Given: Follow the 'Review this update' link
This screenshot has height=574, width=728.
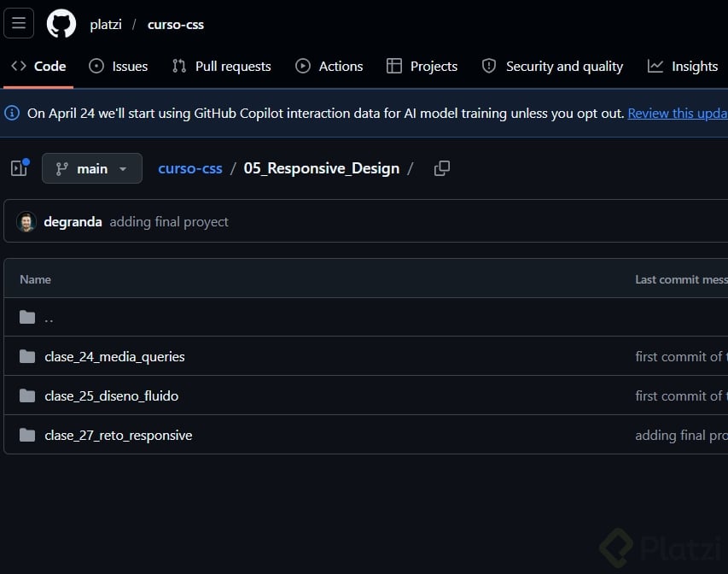Looking at the screenshot, I should (x=677, y=113).
